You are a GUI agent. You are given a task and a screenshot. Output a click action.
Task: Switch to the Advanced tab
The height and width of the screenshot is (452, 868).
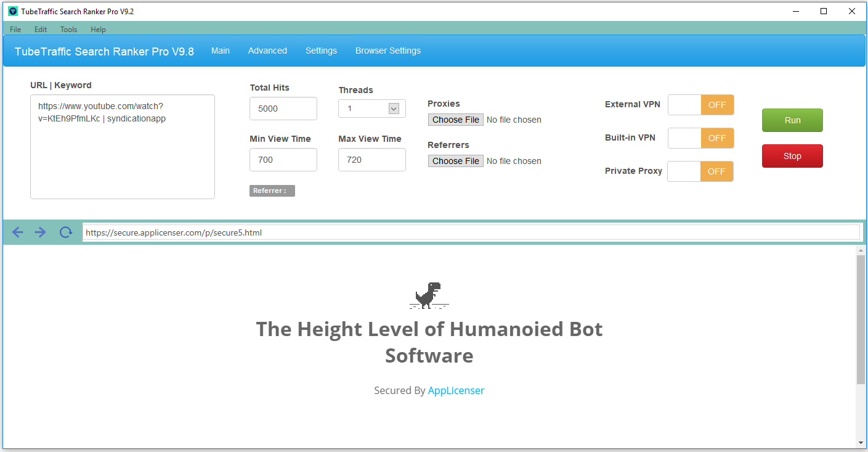pyautogui.click(x=267, y=51)
